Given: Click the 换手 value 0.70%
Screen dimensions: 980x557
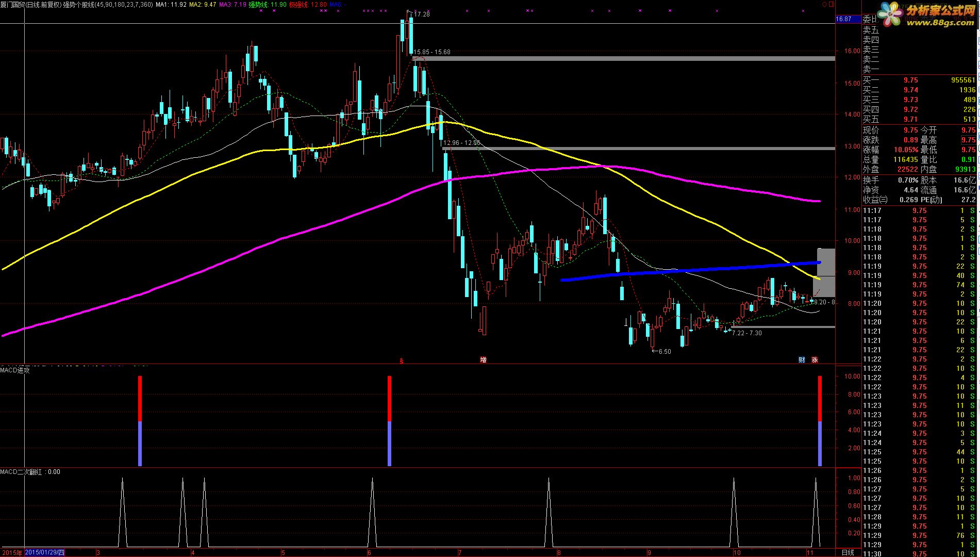Looking at the screenshot, I should (908, 181).
